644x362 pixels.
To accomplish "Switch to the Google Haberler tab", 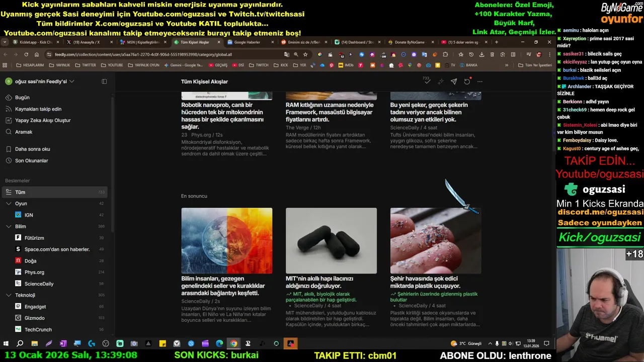I will [250, 42].
